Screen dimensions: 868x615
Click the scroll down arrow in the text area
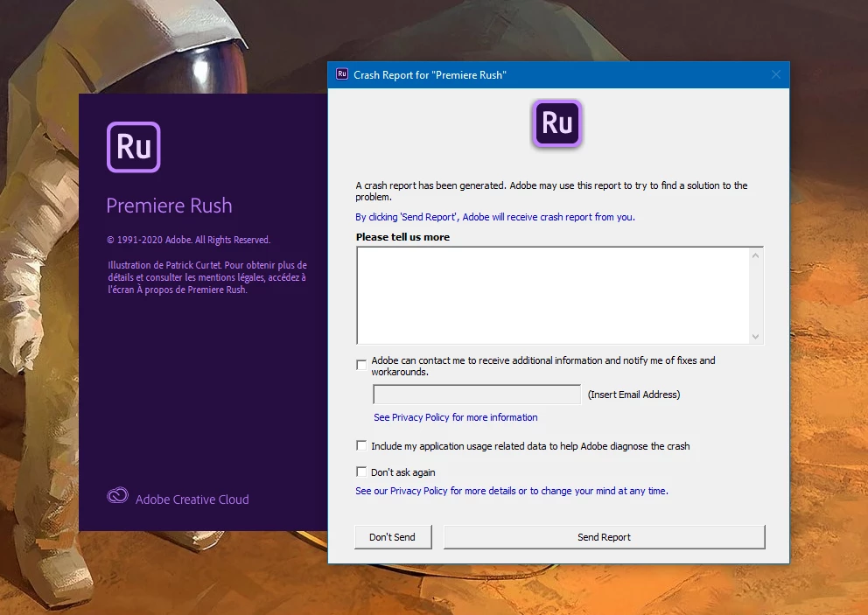(756, 337)
